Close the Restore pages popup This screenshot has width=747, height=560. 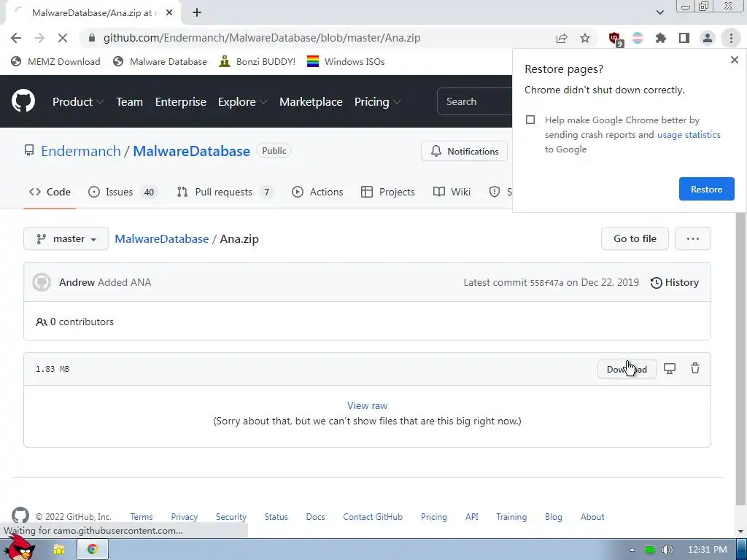tap(734, 60)
